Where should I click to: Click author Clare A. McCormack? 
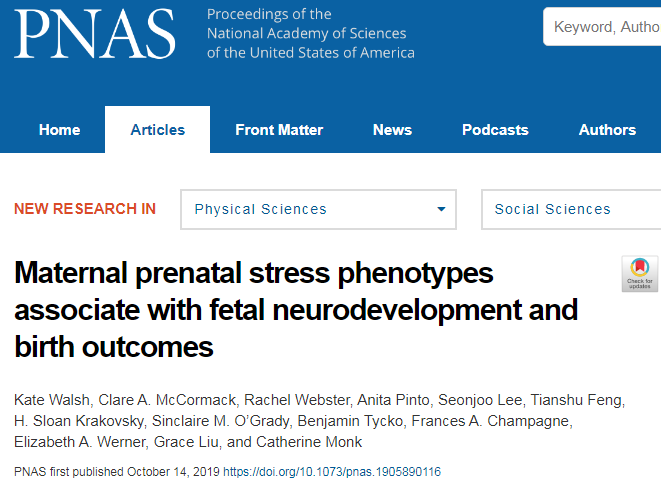pyautogui.click(x=167, y=400)
